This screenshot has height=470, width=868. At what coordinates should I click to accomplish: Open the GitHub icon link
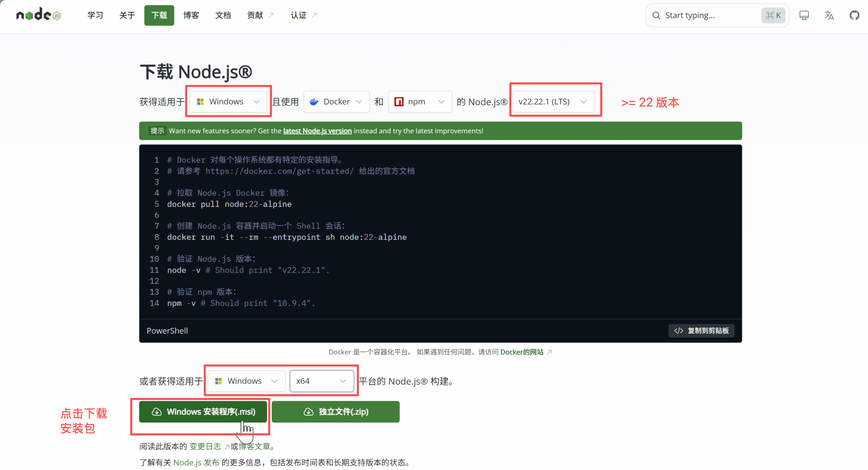click(854, 15)
